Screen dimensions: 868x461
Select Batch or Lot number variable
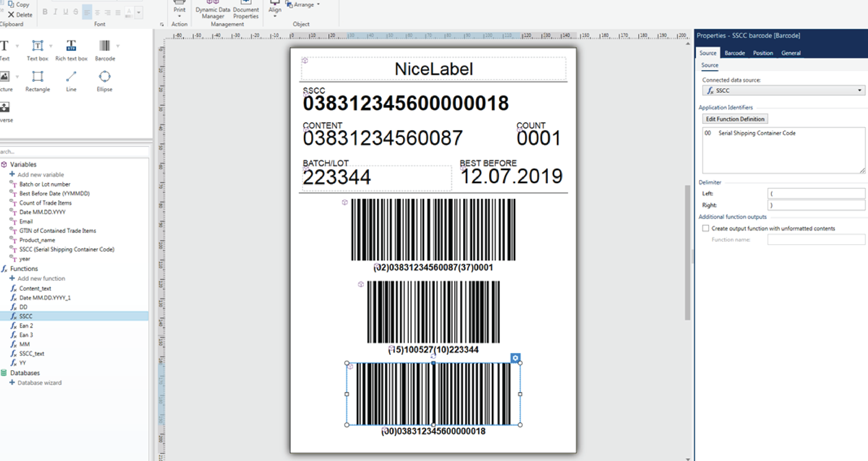(45, 184)
